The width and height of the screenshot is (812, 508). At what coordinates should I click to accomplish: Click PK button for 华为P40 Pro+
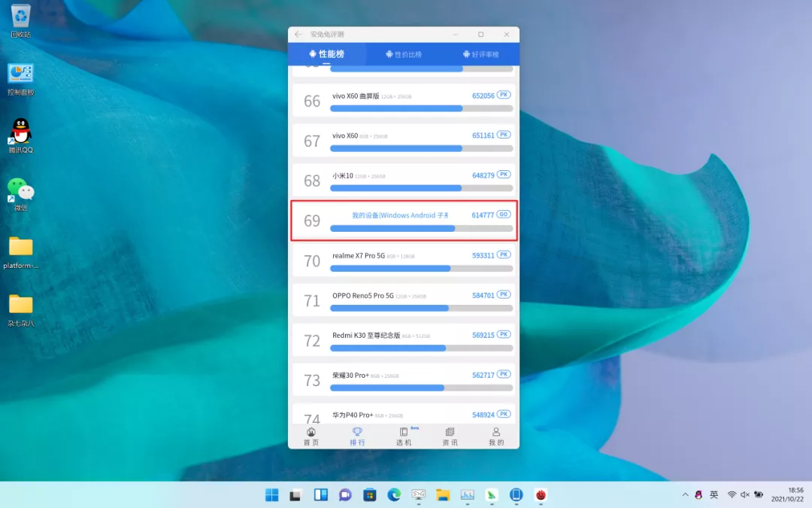coord(504,414)
